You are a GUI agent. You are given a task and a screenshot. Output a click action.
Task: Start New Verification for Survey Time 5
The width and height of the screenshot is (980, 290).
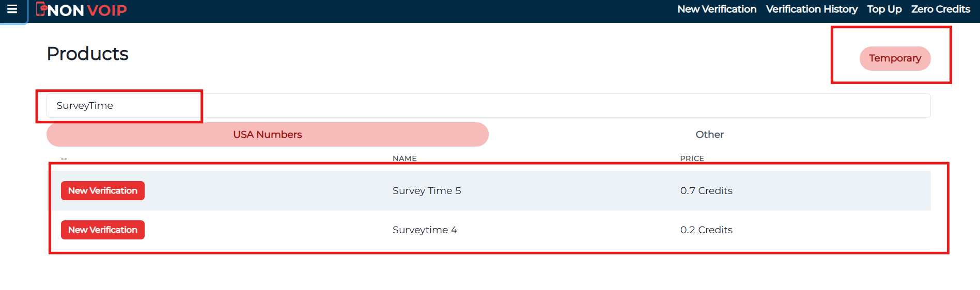coord(103,191)
